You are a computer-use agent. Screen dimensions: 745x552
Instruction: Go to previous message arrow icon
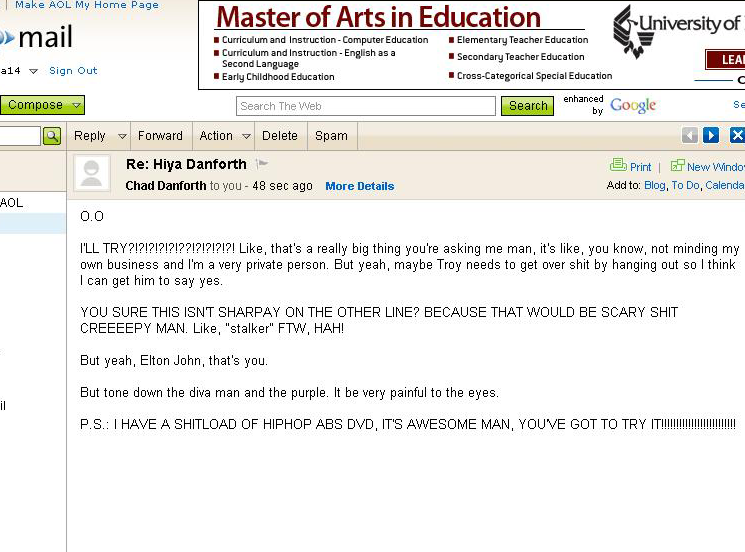pyautogui.click(x=689, y=135)
